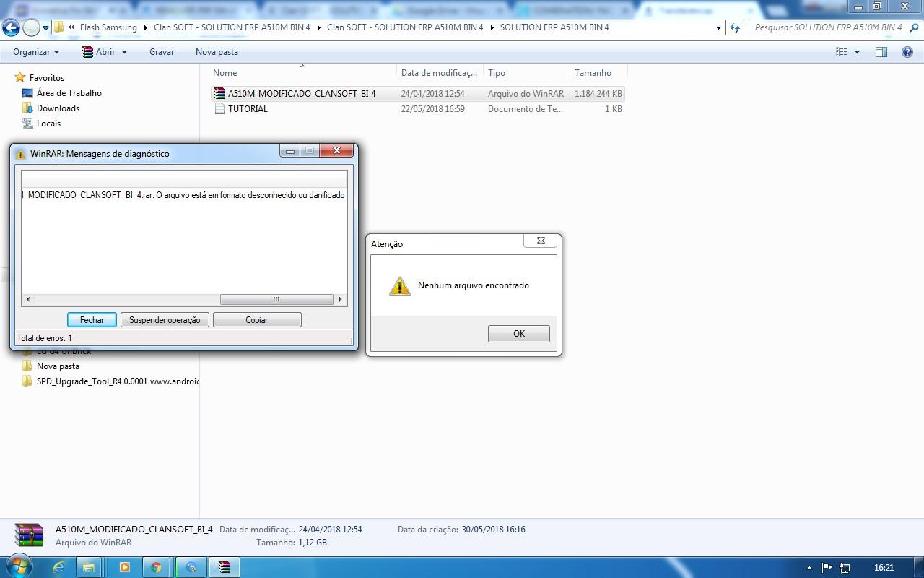Click first Clan SOFT breadcrumb segment
The image size is (924, 578).
(x=233, y=27)
